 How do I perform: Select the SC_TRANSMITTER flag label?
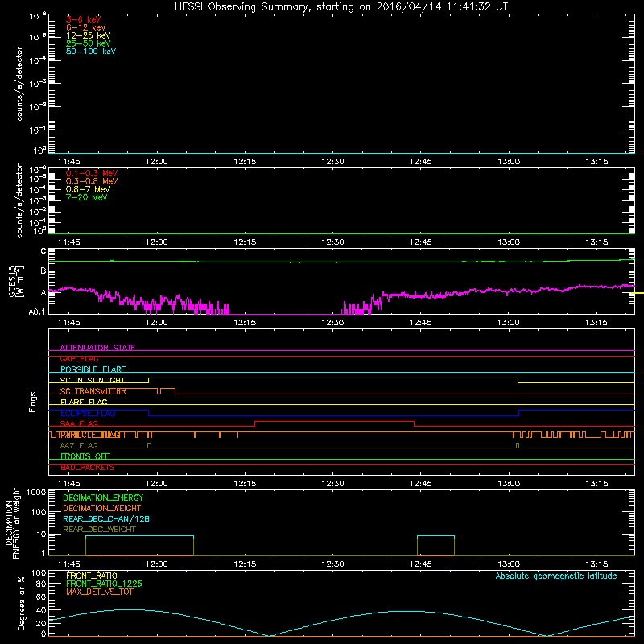coord(93,391)
